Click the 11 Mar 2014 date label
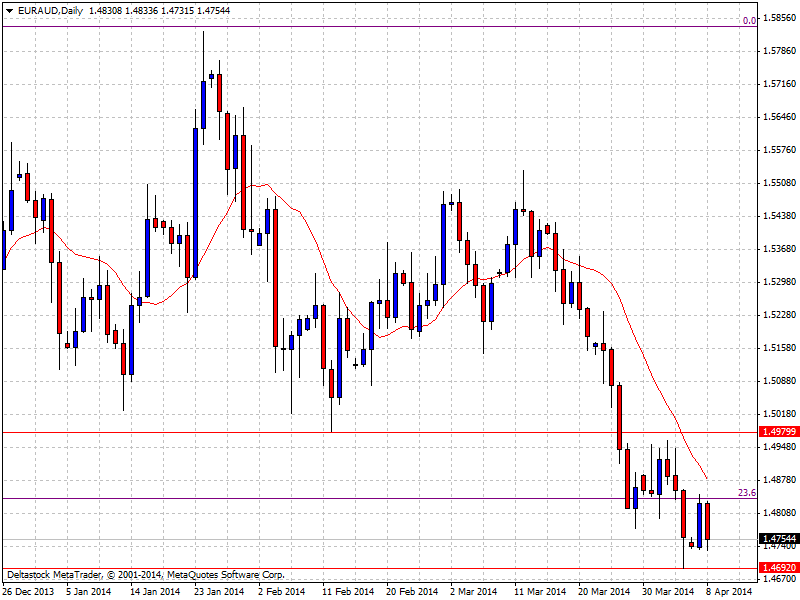This screenshot has width=800, height=600. pyautogui.click(x=541, y=591)
